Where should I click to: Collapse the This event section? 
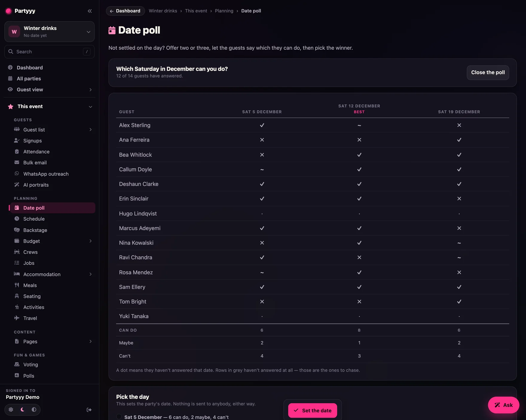pyautogui.click(x=91, y=107)
